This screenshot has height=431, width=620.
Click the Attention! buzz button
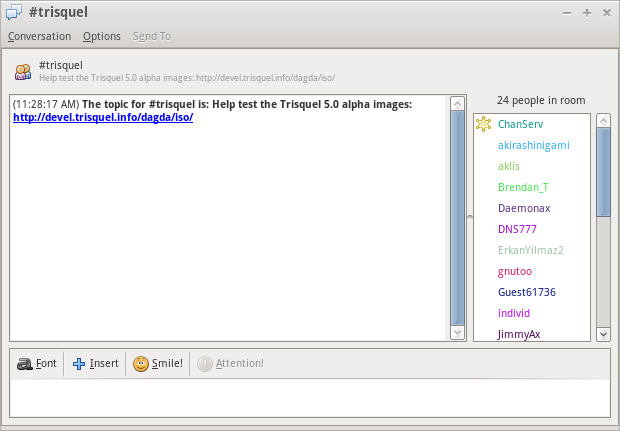point(231,363)
